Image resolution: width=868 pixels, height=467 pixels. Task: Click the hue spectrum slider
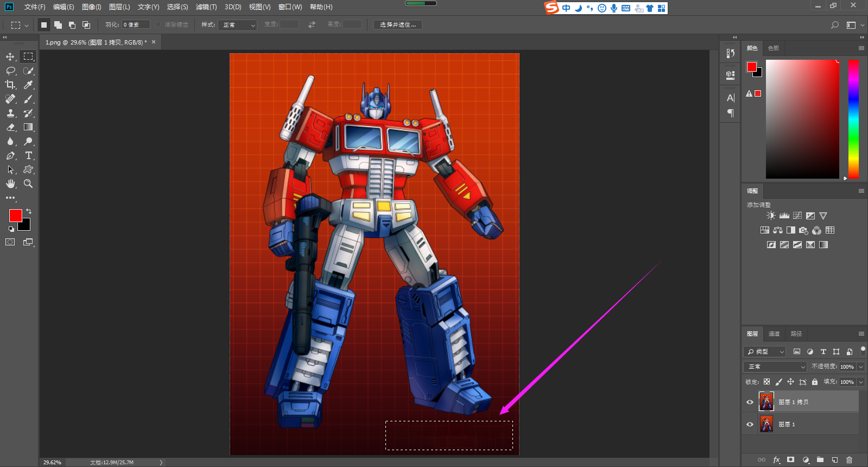point(854,119)
